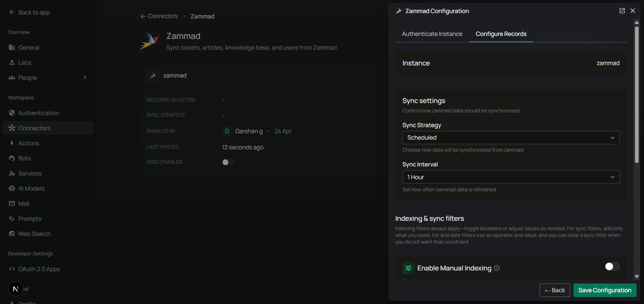Click the '12 seconds ago' last synced value
The height and width of the screenshot is (304, 644).
[x=242, y=147]
